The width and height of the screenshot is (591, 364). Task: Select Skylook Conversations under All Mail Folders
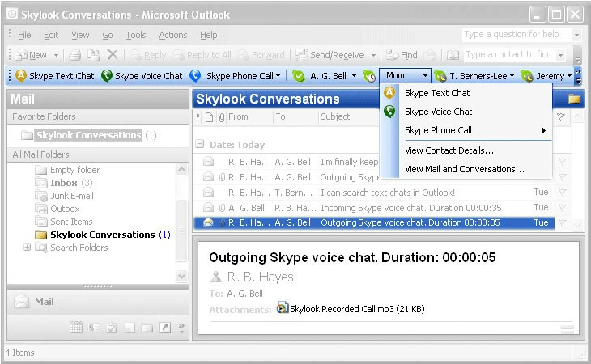pos(103,235)
